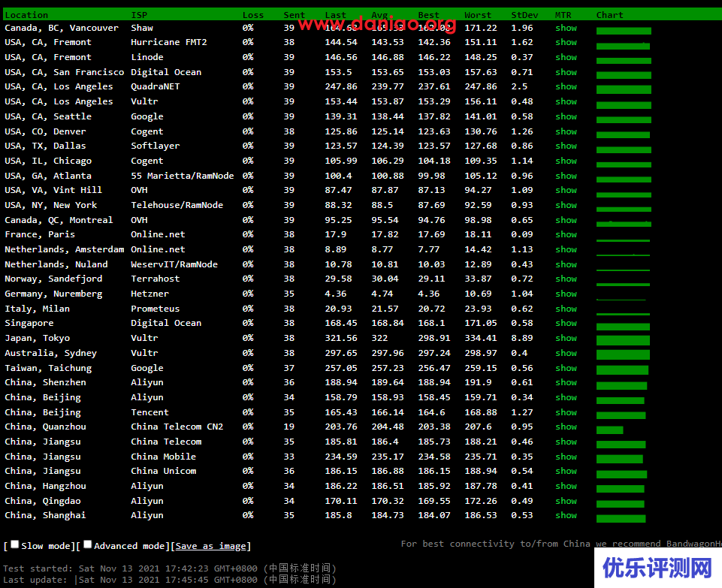The width and height of the screenshot is (722, 588).
Task: Show MTR for France, Paris Online.net
Action: [566, 234]
